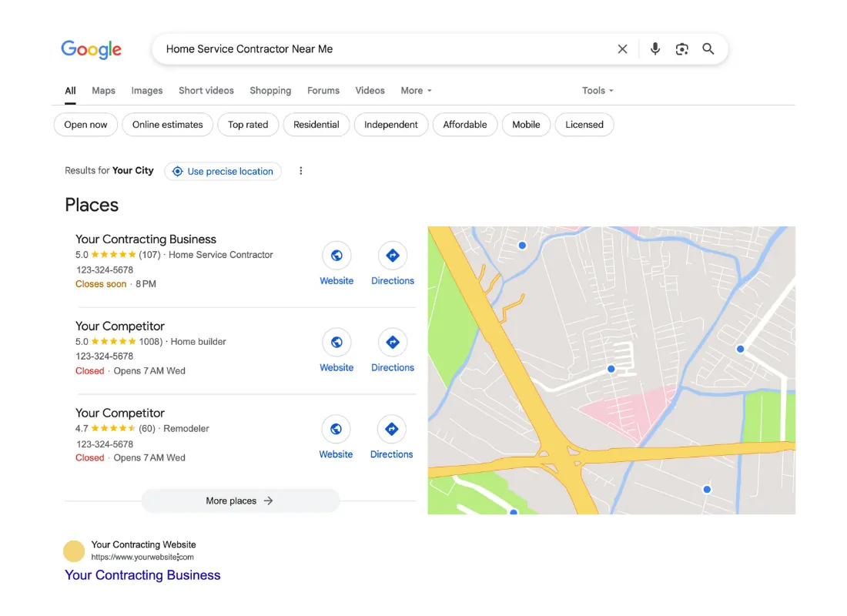Viewport: 847px width, 616px height.
Task: Start voice search with the microphone icon
Action: click(654, 49)
